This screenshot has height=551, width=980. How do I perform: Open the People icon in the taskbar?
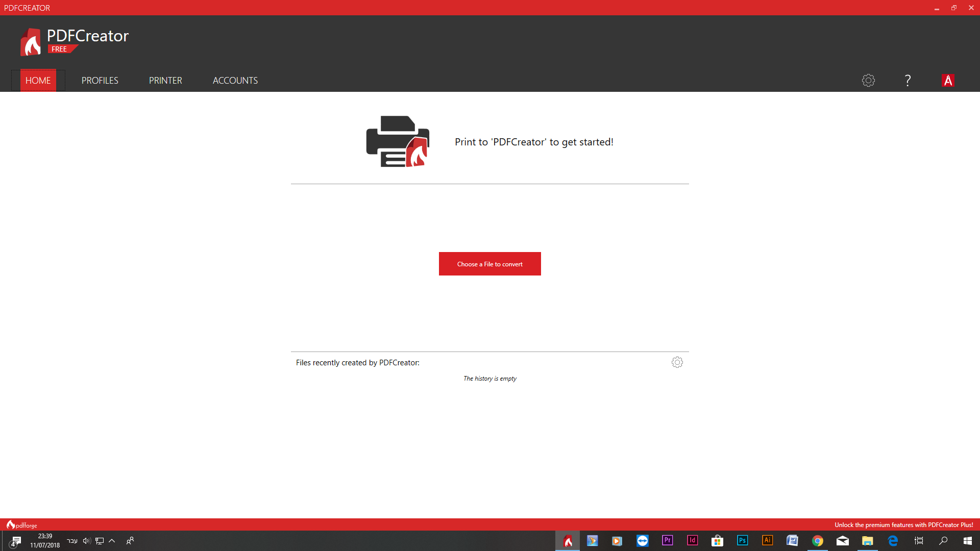click(130, 541)
